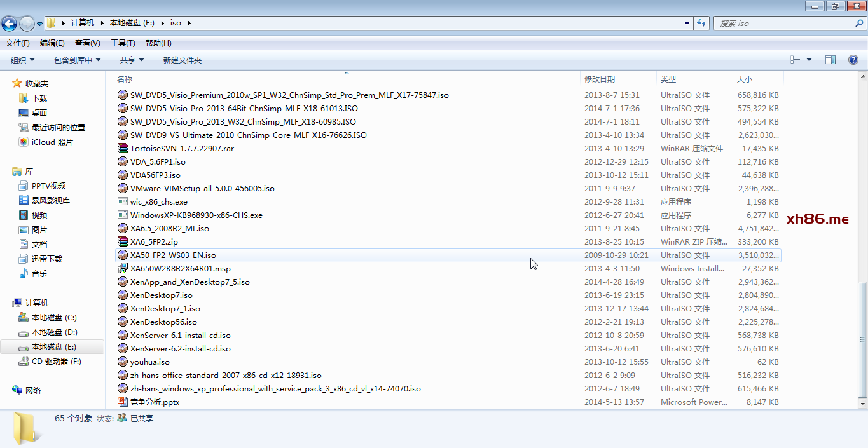Click the Back navigation arrow button

pos(10,24)
